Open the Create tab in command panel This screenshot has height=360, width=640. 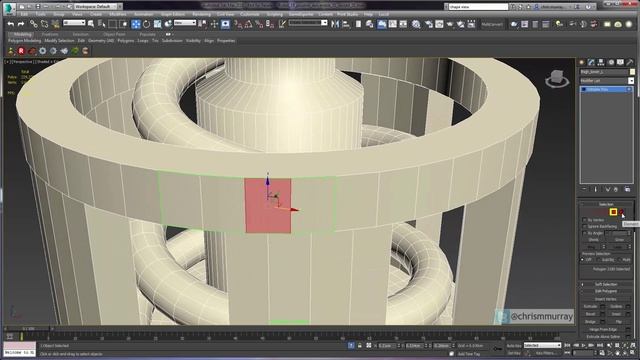click(x=582, y=62)
